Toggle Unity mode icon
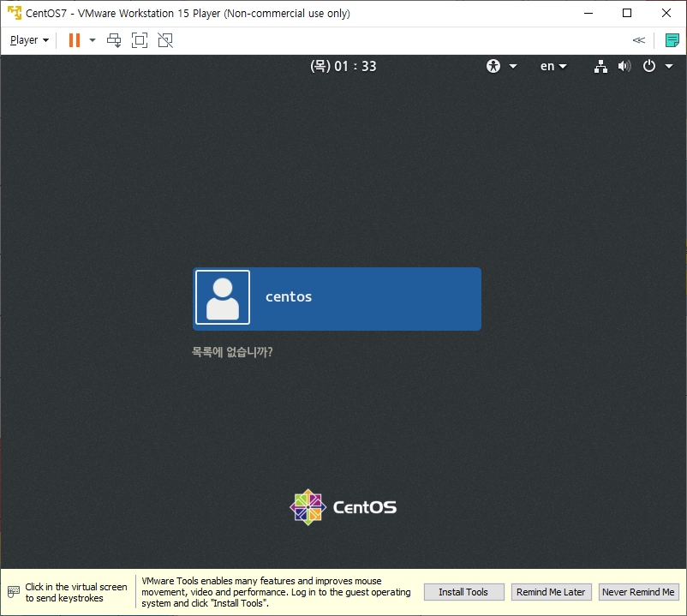 click(165, 40)
